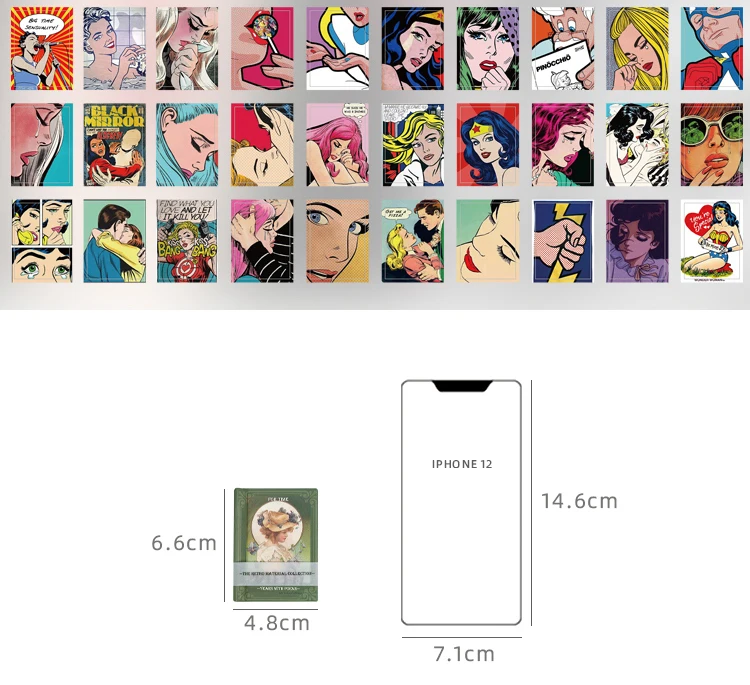Click the green sunglasses woman sticker

[x=712, y=144]
